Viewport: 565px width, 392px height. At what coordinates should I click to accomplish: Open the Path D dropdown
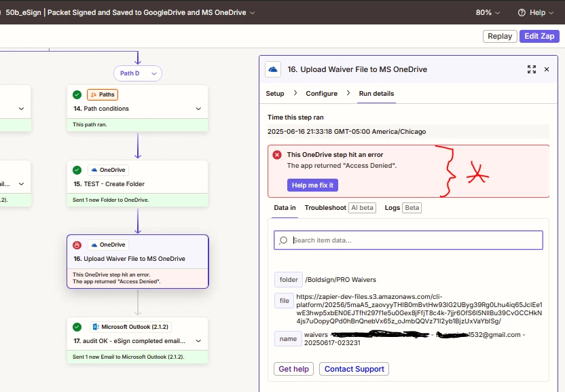click(138, 73)
